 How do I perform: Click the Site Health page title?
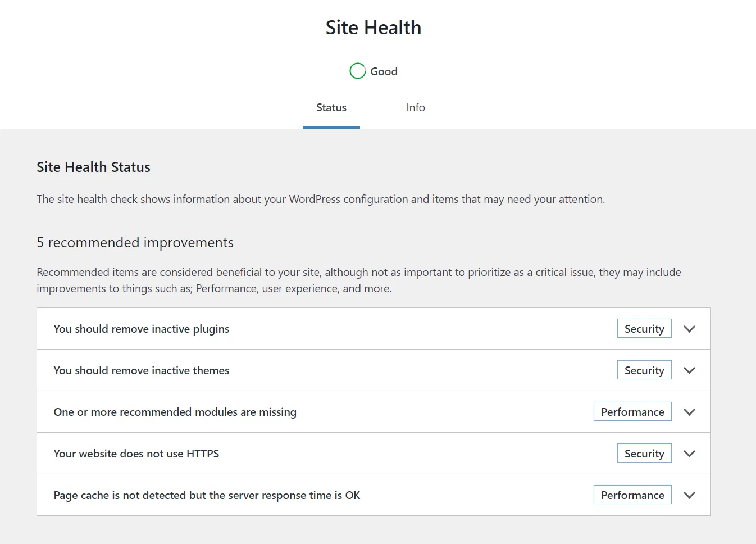pyautogui.click(x=374, y=28)
